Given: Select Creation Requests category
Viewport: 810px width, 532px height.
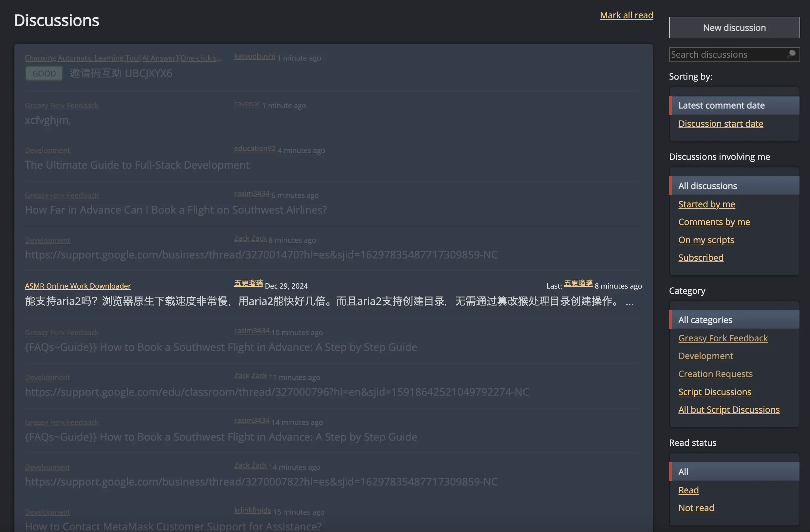Looking at the screenshot, I should pyautogui.click(x=715, y=374).
